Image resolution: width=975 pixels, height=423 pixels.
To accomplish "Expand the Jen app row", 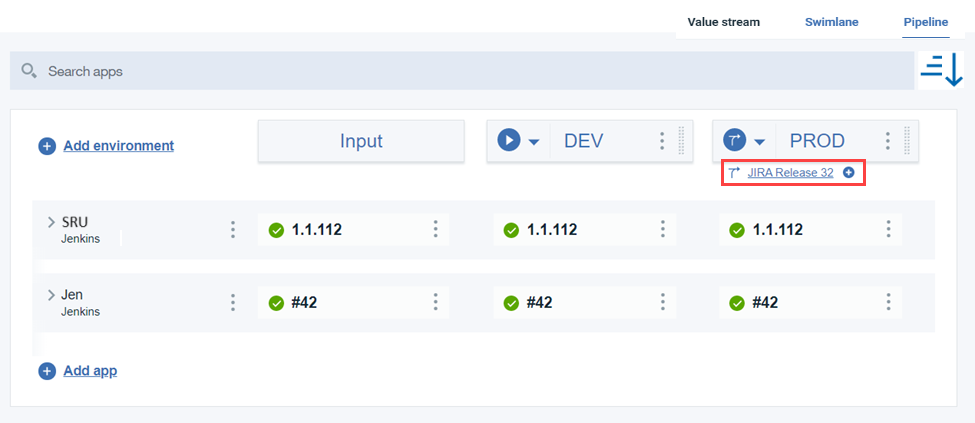I will coord(51,295).
